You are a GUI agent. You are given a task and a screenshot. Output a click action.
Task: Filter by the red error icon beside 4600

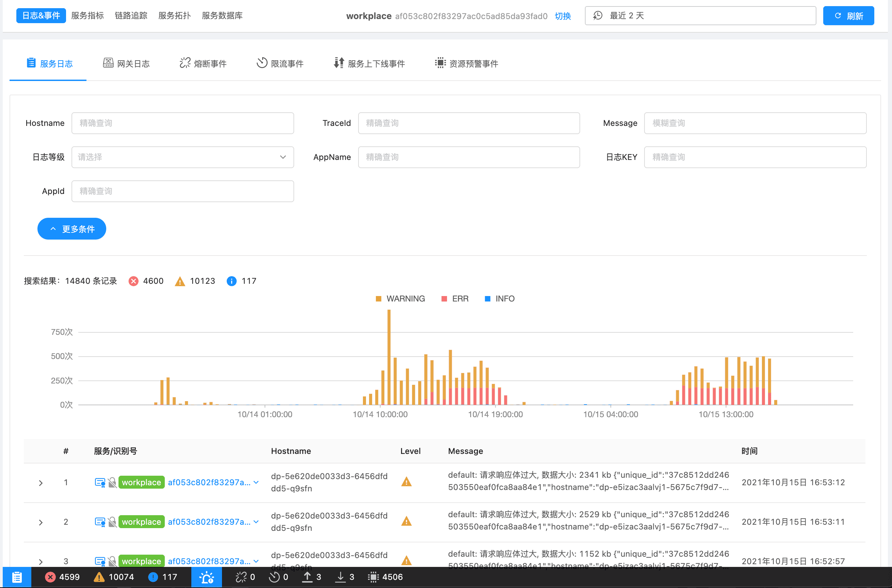click(133, 281)
